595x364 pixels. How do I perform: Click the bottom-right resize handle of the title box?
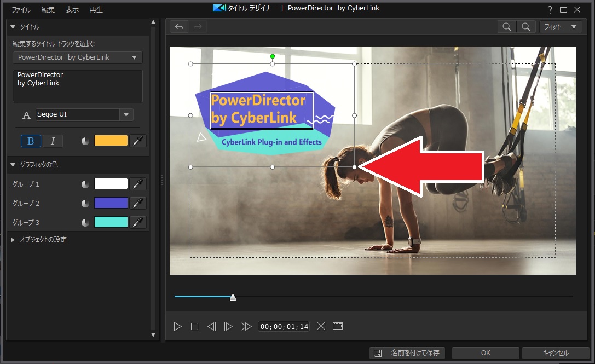coord(354,167)
